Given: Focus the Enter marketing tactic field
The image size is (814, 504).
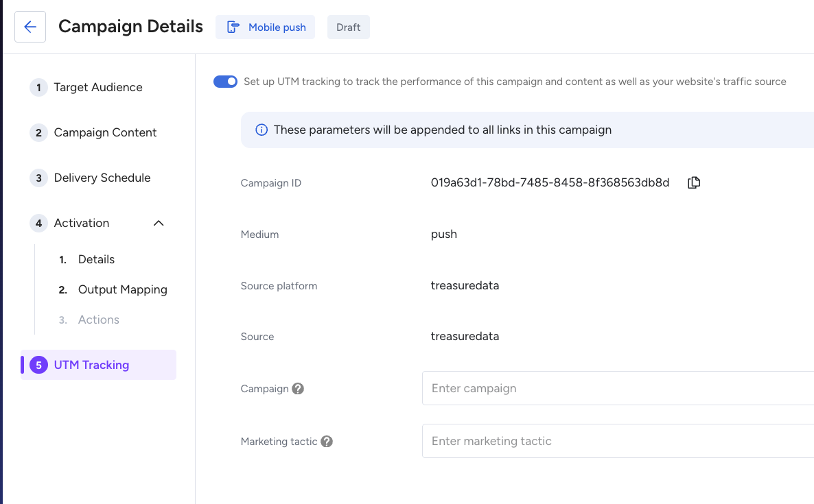Looking at the screenshot, I should click(618, 441).
